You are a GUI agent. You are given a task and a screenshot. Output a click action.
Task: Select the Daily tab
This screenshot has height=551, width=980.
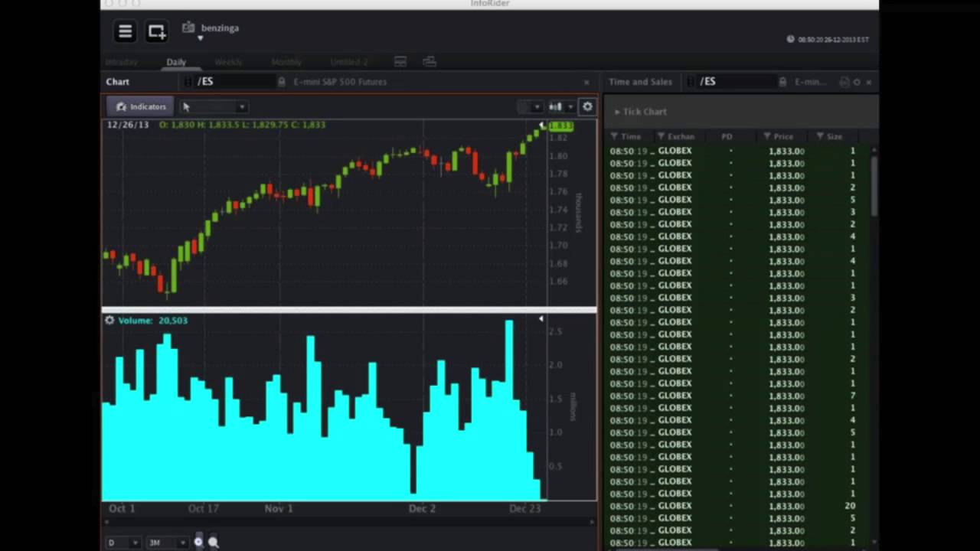click(x=176, y=62)
